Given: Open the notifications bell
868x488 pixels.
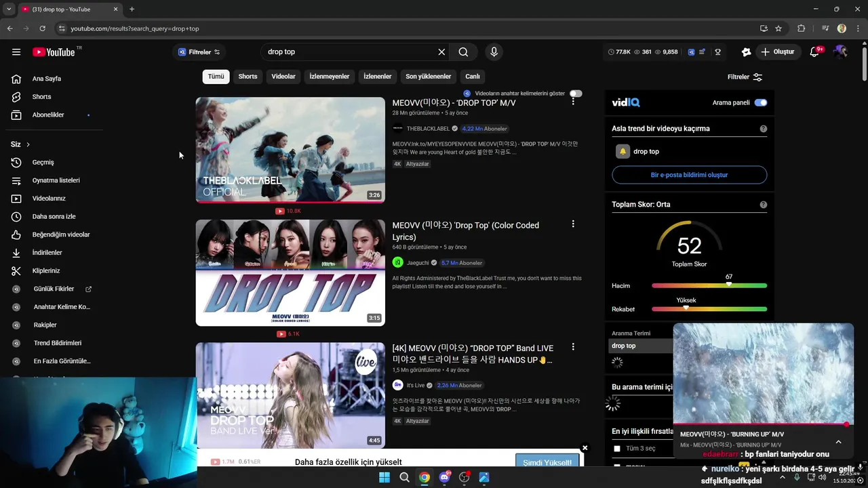Looking at the screenshot, I should [x=815, y=52].
